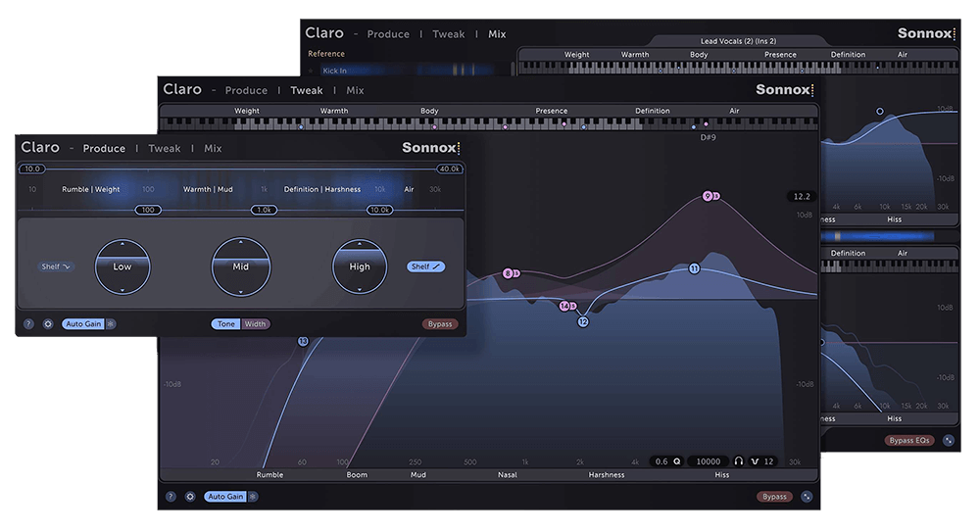
Task: Click the 1.0k crossover frequency handle
Action: click(x=265, y=210)
